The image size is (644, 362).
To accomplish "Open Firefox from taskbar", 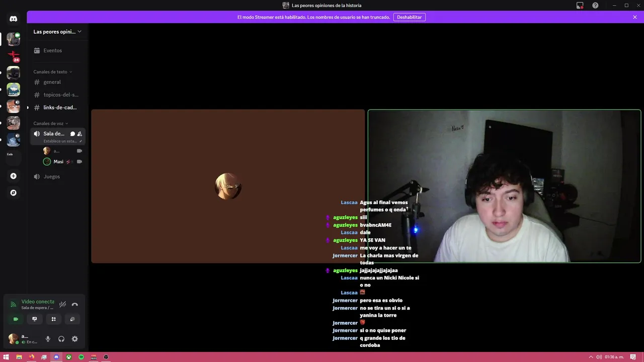I will tap(32, 357).
